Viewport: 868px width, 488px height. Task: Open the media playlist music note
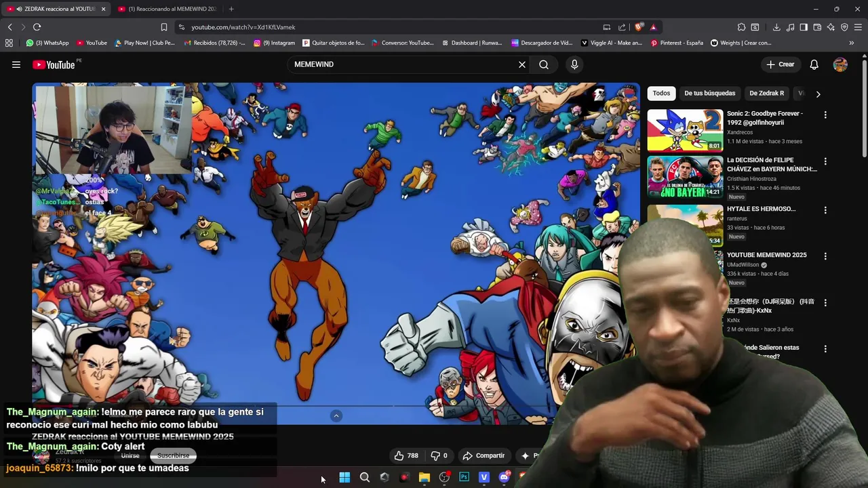790,27
